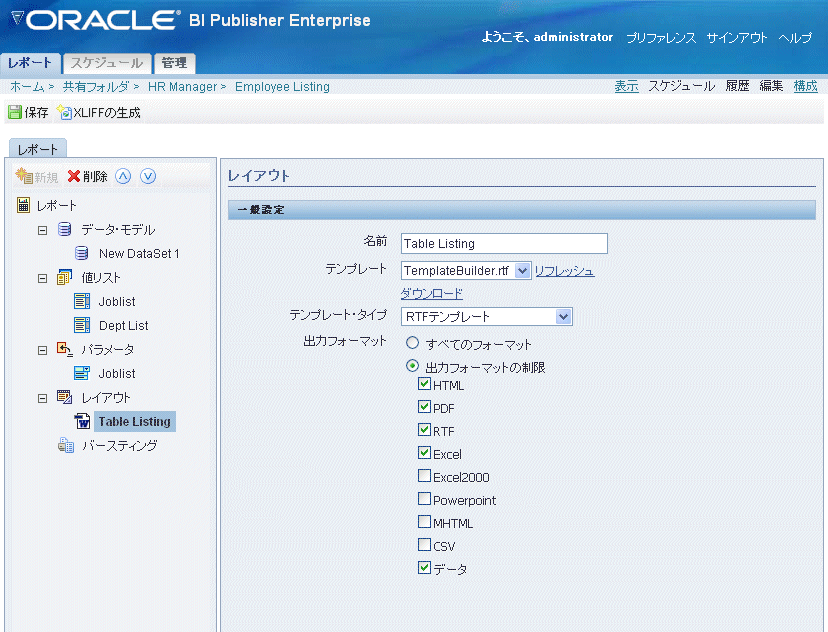Uncheck the Excel checkbox
This screenshot has height=632, width=828.
coord(424,452)
